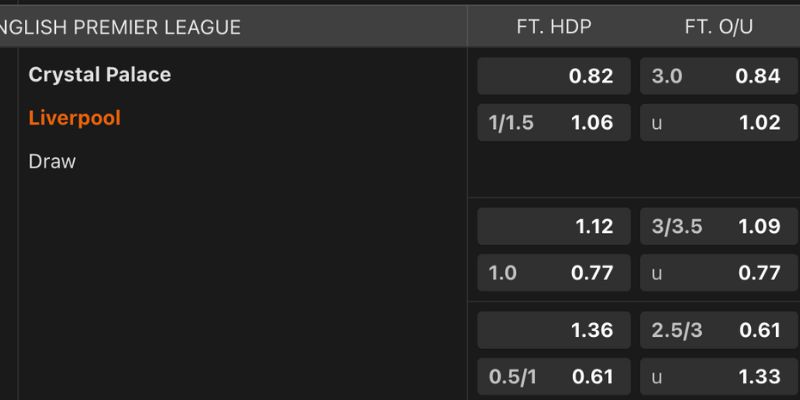This screenshot has width=800, height=400.
Task: Click the highlighted Liverpool team name
Action: (x=75, y=118)
